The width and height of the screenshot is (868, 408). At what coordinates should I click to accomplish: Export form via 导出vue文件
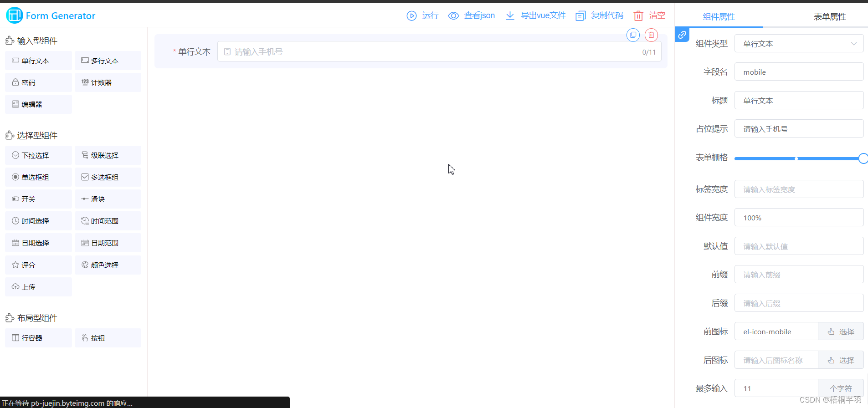tap(535, 15)
